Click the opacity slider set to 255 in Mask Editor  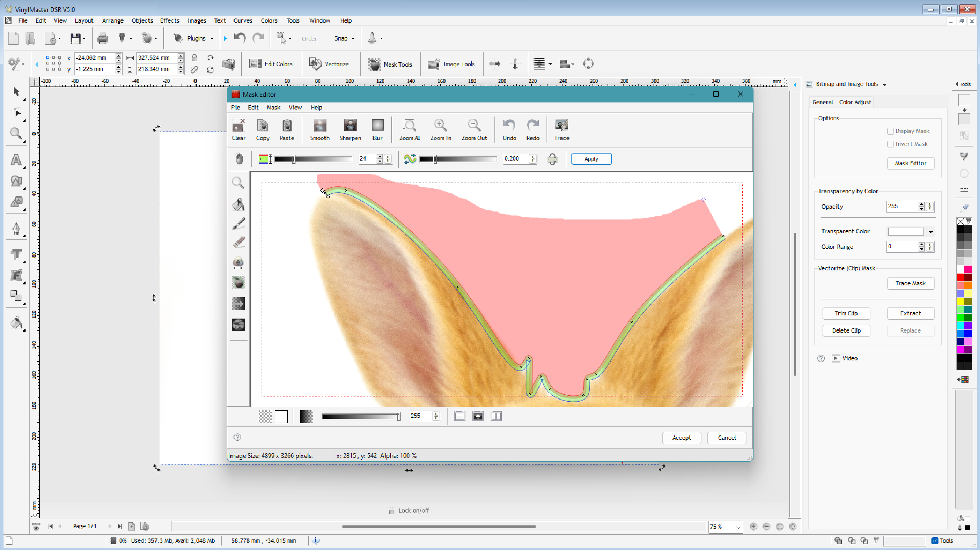click(361, 417)
